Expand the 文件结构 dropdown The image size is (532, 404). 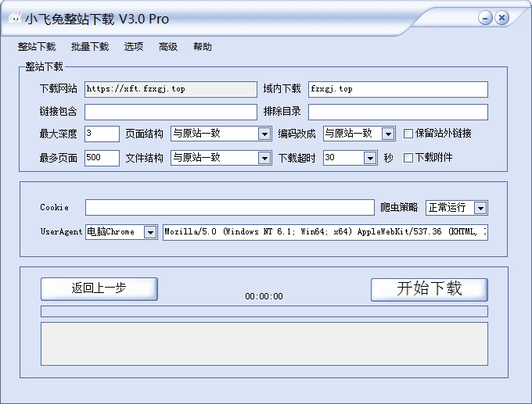264,158
